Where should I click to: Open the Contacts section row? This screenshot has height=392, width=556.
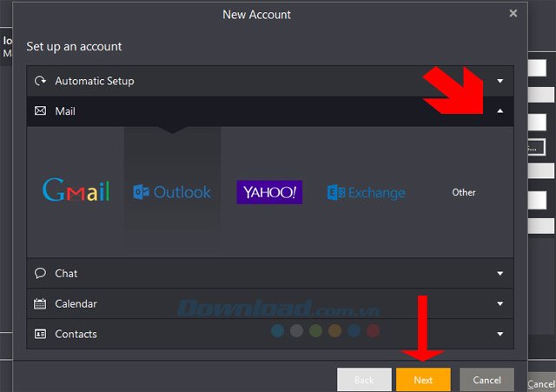pyautogui.click(x=270, y=334)
